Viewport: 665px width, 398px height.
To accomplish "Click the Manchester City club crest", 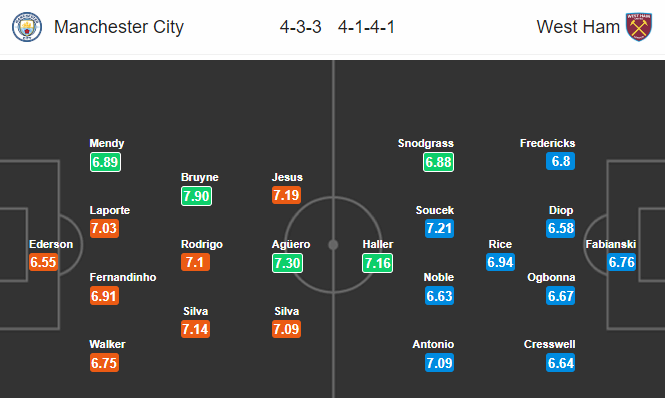I will tap(27, 27).
